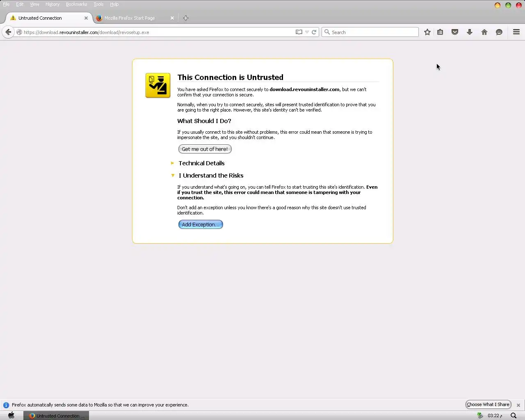Image resolution: width=525 pixels, height=420 pixels.
Task: Go to the Home page icon
Action: (x=484, y=32)
